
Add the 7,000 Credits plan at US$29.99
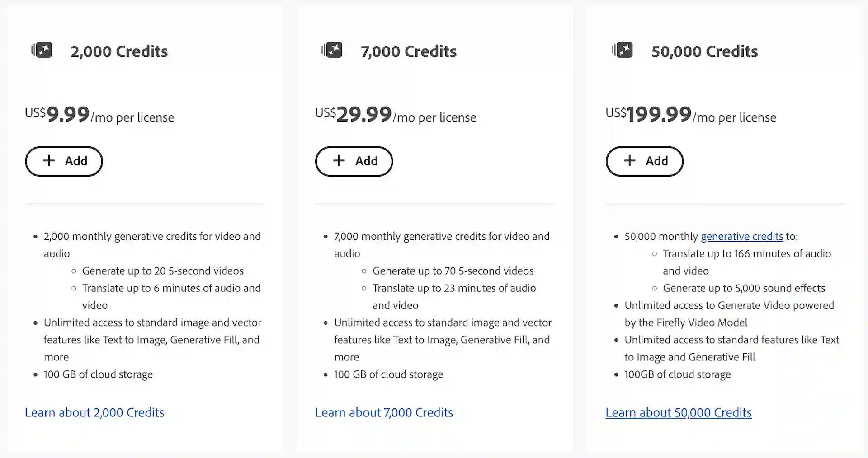(354, 161)
